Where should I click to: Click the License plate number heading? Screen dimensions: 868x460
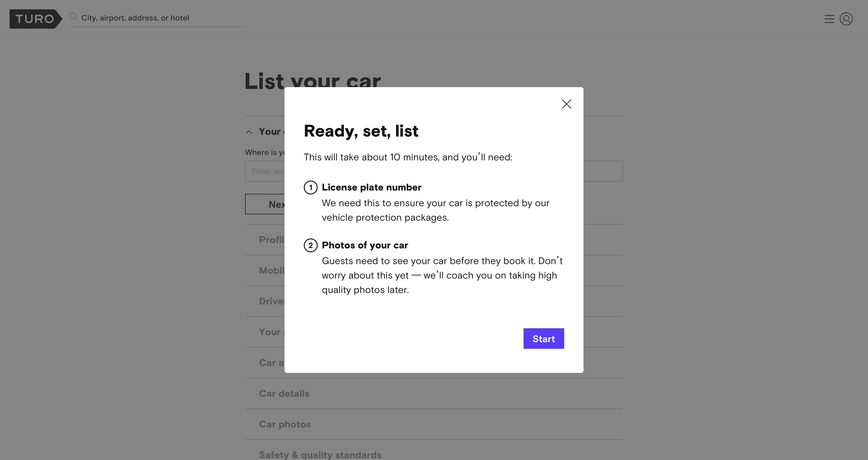pyautogui.click(x=371, y=187)
